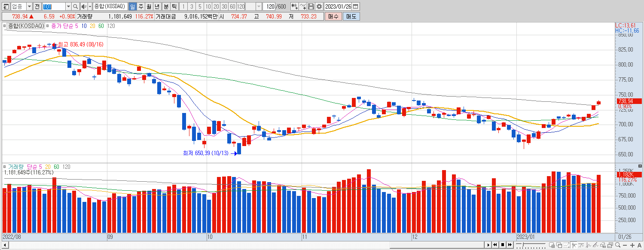
Task: Open the 업종 category dropdown
Action: pos(29,6)
